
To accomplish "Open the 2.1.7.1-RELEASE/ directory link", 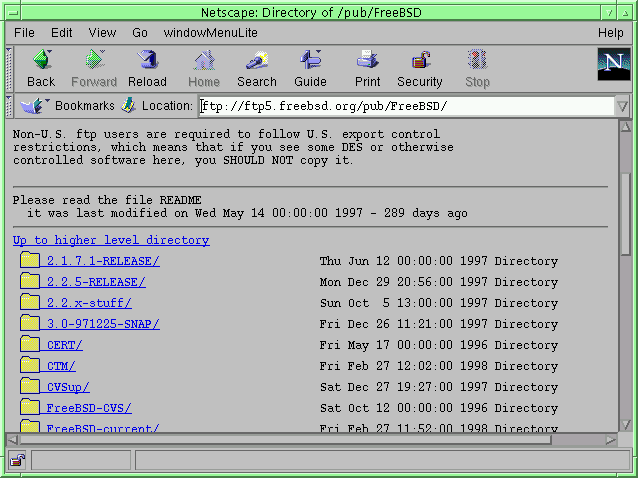I will pos(103,261).
